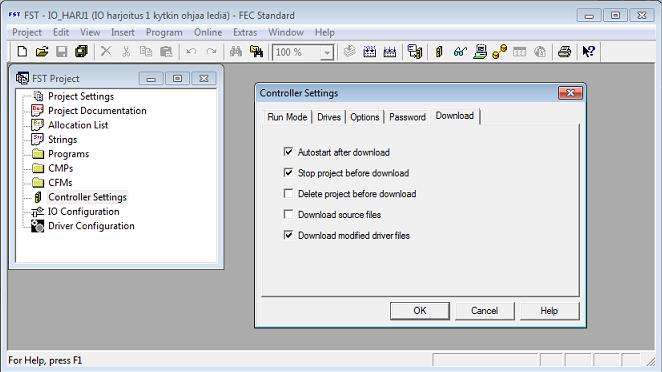
Task: Click the Undo arrow icon
Action: (x=191, y=52)
